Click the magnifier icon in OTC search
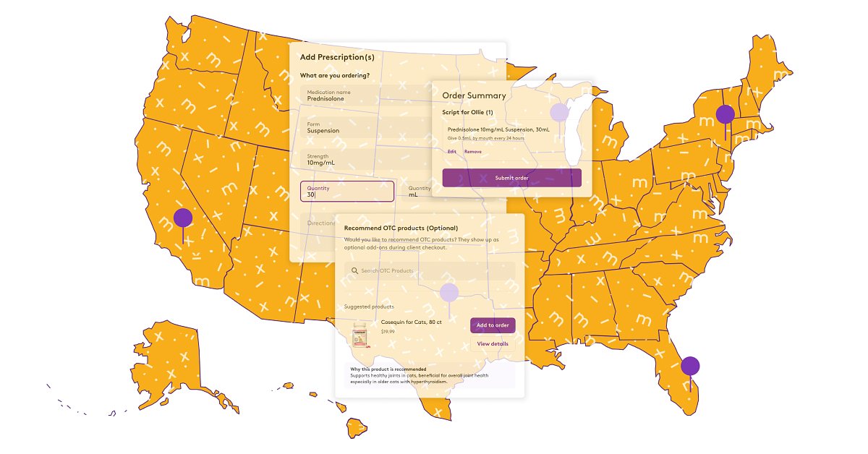 (x=354, y=271)
